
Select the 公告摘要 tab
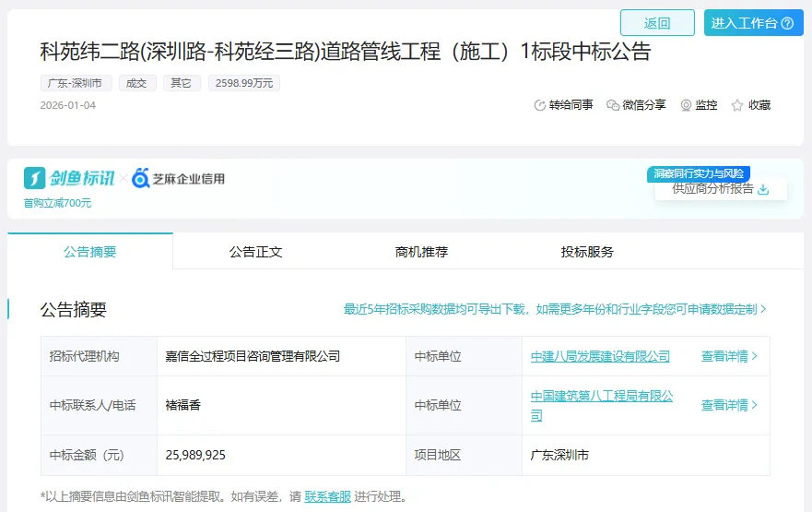90,251
